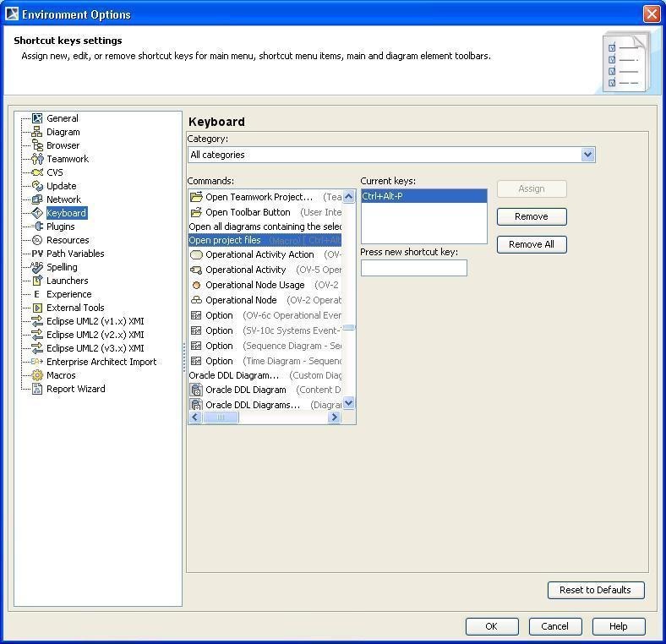Focus the Press new shortcut key field
The height and width of the screenshot is (644, 666).
click(413, 268)
